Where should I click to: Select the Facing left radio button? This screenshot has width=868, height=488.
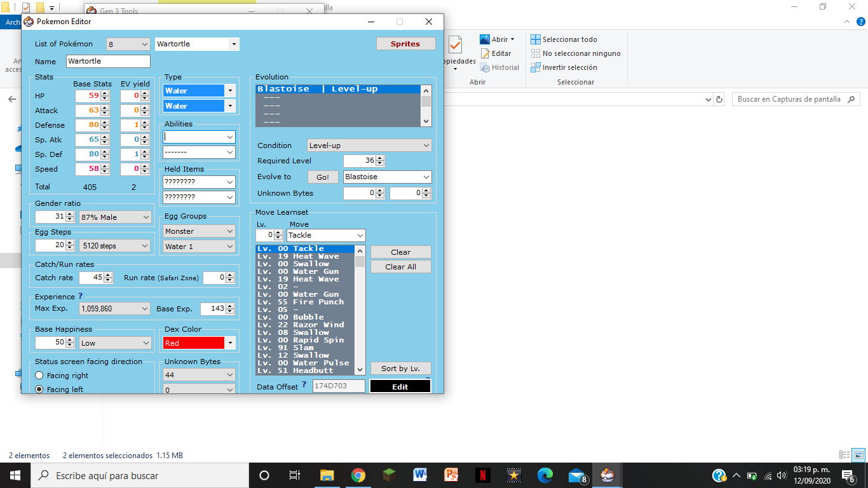pos(39,390)
